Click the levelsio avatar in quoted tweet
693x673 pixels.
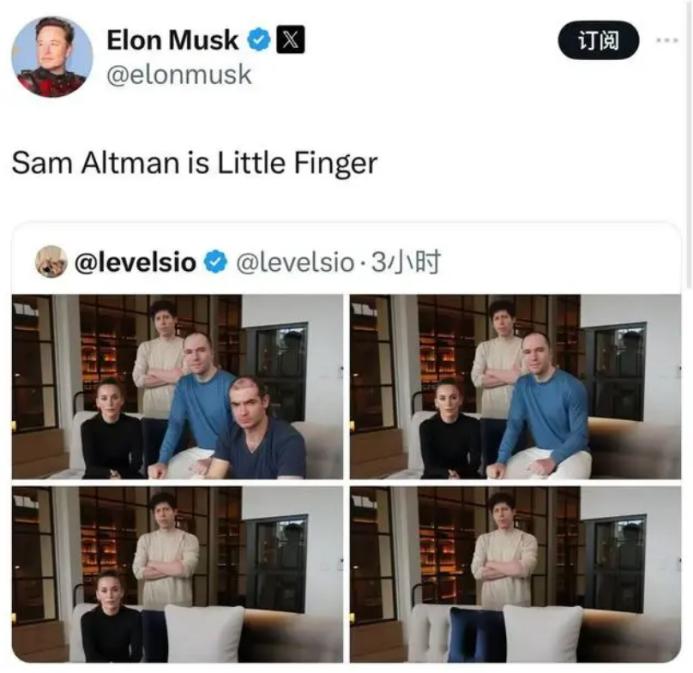pyautogui.click(x=51, y=262)
